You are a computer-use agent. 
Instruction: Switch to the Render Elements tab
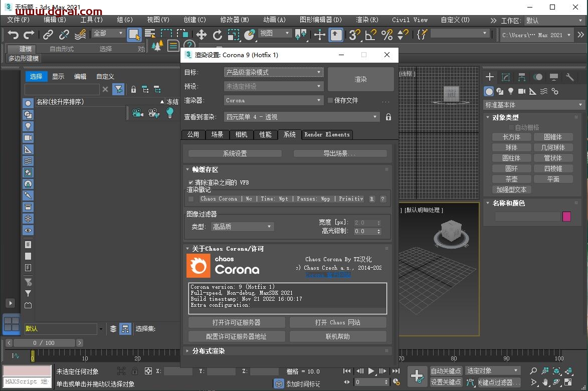point(327,134)
